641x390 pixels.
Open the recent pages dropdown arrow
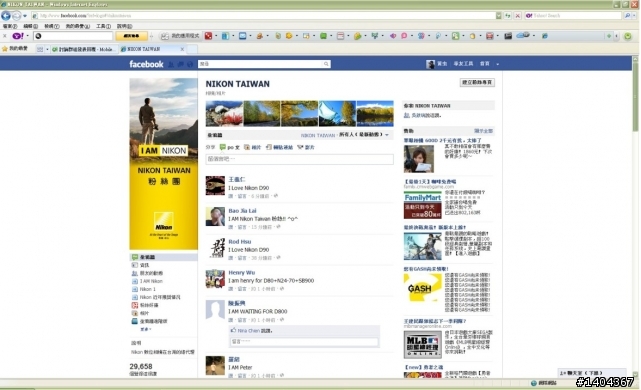[25, 16]
